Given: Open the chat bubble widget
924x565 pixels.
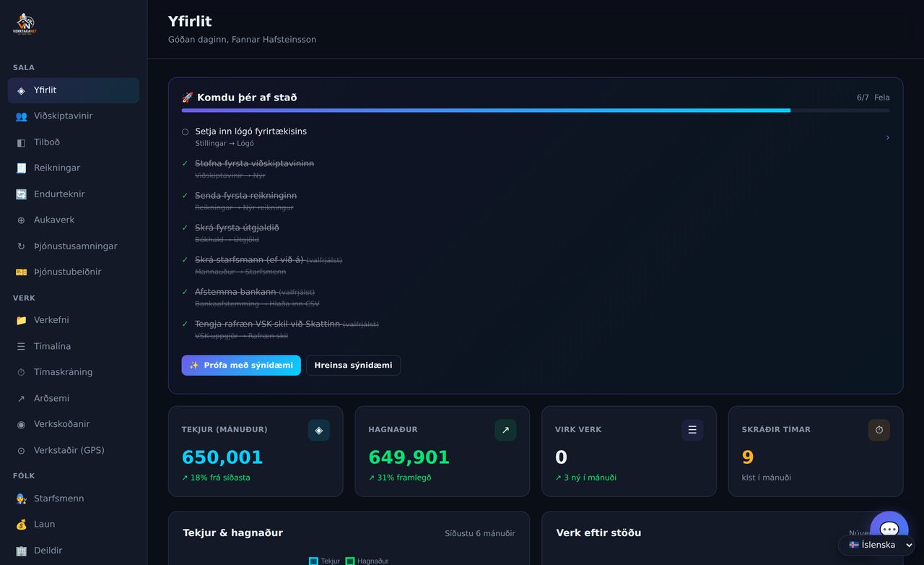Looking at the screenshot, I should click(x=889, y=530).
